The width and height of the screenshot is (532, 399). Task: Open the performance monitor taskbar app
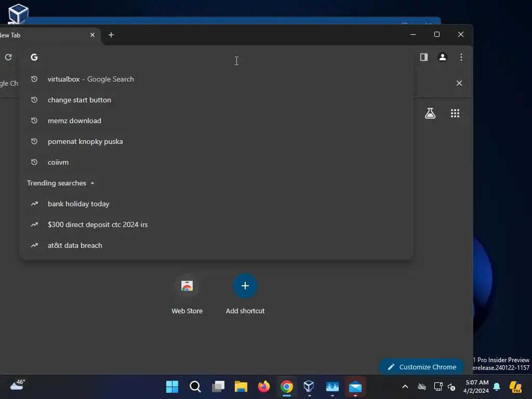pos(332,387)
